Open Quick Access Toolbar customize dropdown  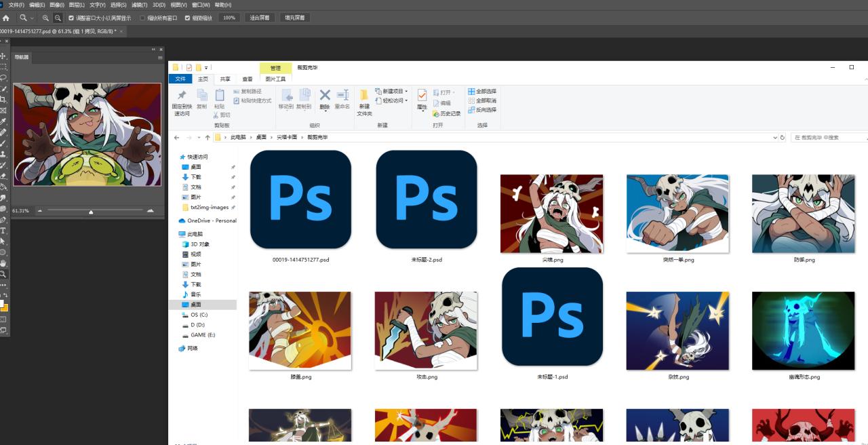click(206, 68)
